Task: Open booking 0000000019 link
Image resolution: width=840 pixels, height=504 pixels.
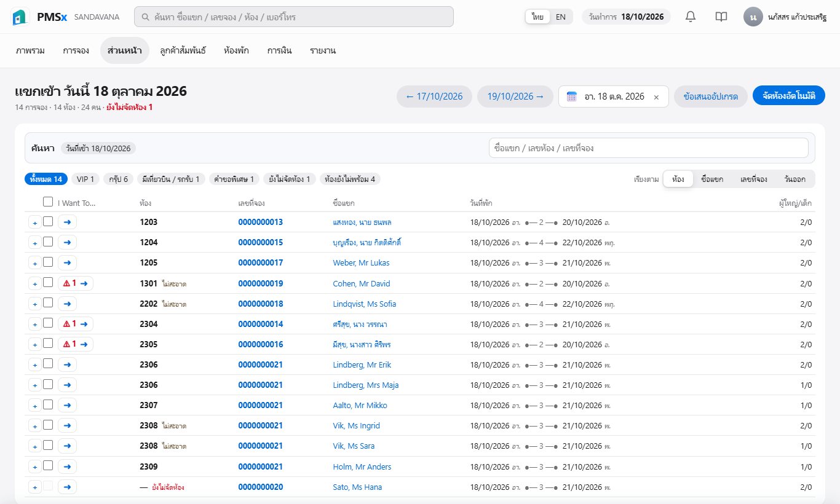Action: [x=261, y=283]
